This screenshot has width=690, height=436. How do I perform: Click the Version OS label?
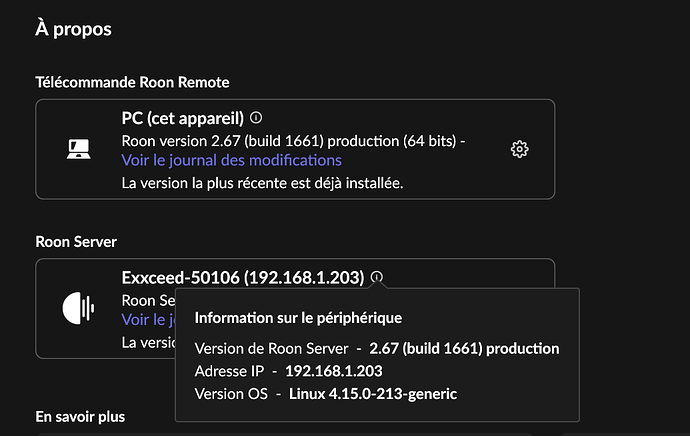pos(231,394)
